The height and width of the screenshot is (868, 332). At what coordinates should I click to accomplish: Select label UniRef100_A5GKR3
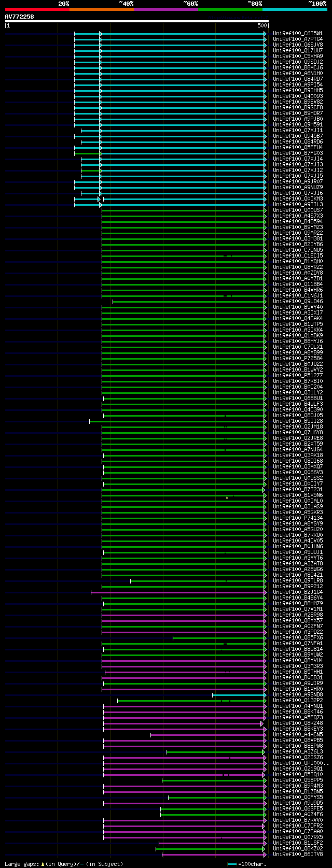298,512
